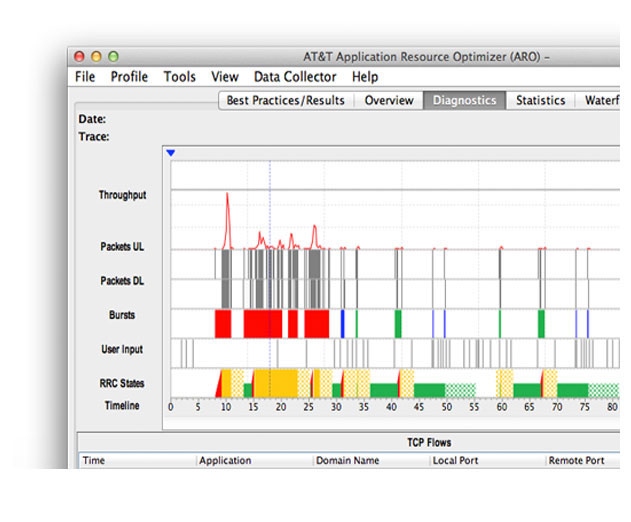Image resolution: width=631 pixels, height=522 pixels.
Task: Open the View menu
Action: pyautogui.click(x=225, y=76)
